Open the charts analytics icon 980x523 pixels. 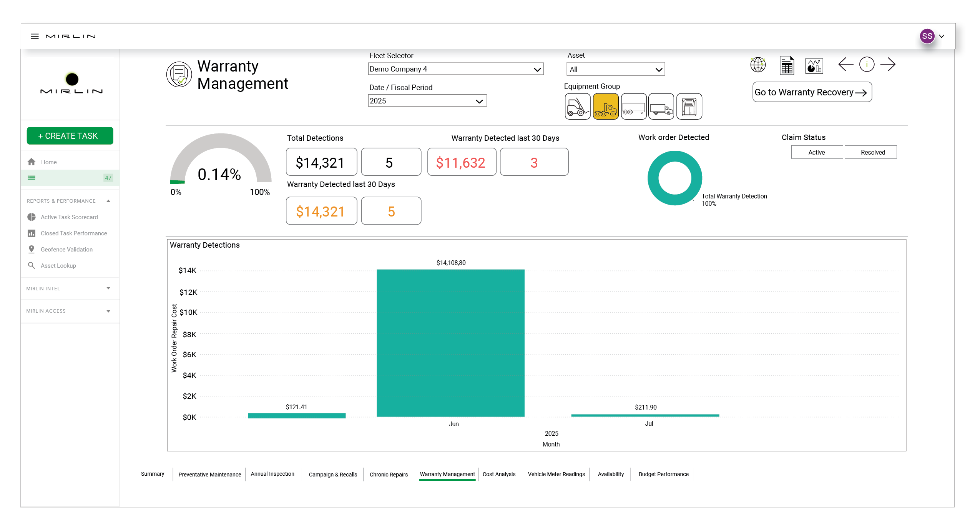814,66
